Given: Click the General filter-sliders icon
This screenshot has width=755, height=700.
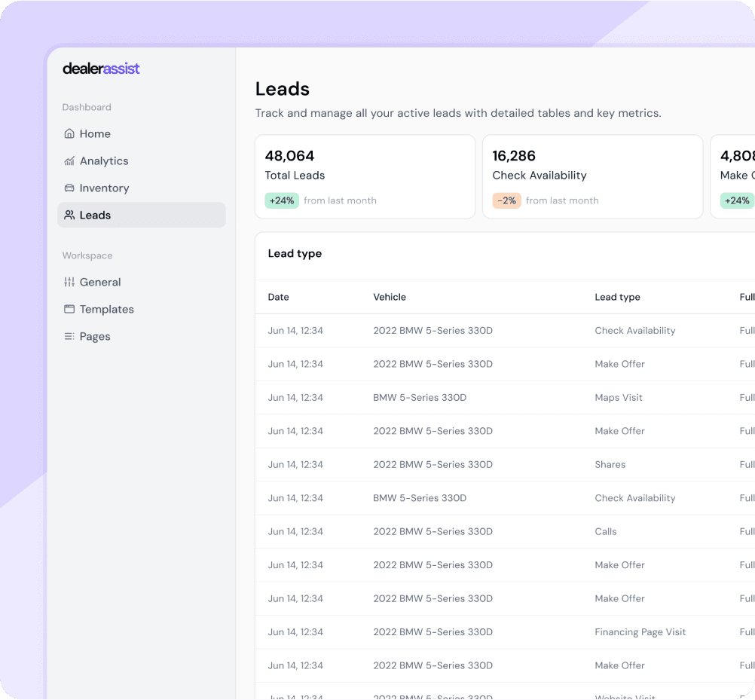Looking at the screenshot, I should click(x=69, y=282).
